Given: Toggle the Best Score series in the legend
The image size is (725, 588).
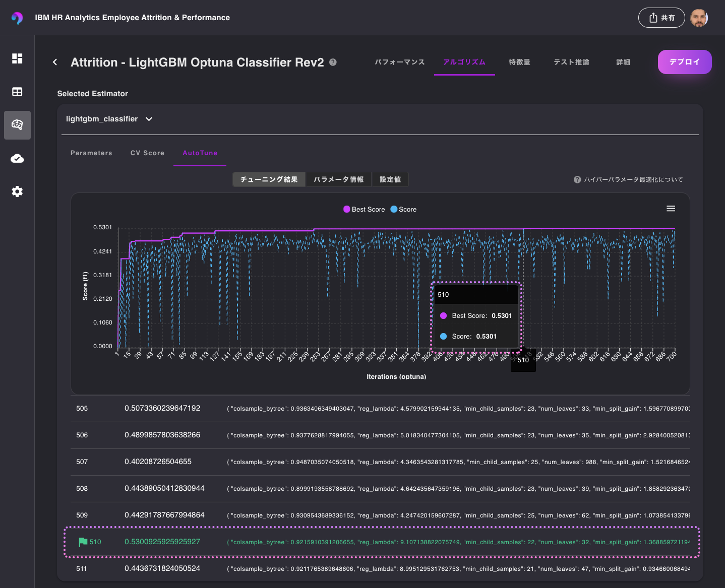Looking at the screenshot, I should pyautogui.click(x=364, y=209).
